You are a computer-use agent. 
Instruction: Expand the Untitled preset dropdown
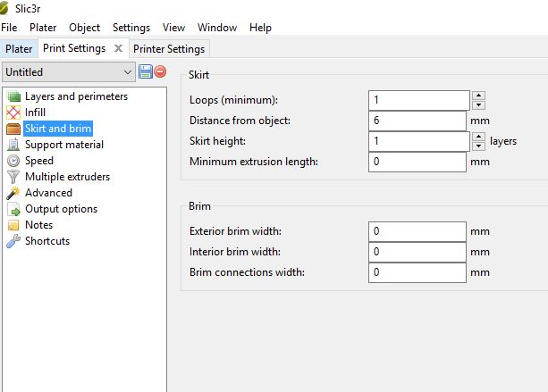click(127, 71)
